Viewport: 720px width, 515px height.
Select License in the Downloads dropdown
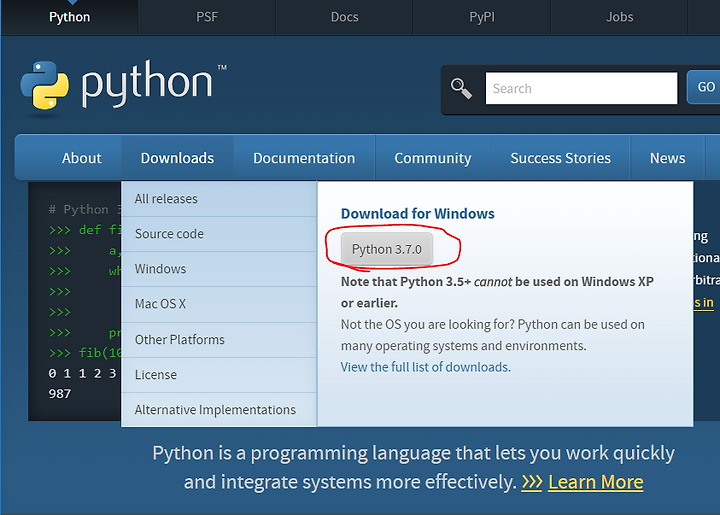point(219,375)
